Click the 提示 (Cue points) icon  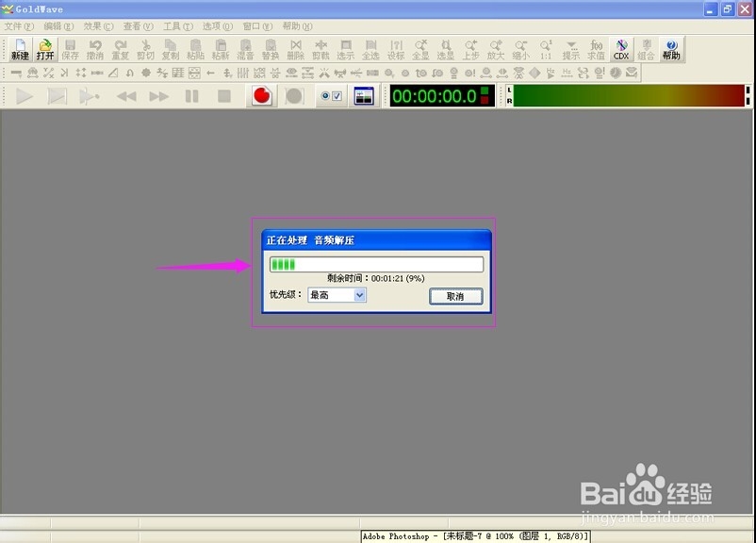point(572,50)
